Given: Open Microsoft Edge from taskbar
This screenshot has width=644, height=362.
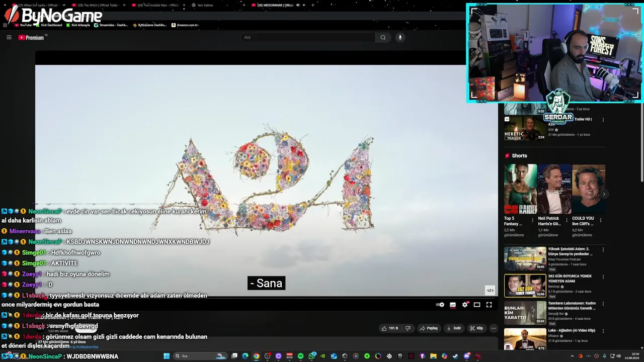Looking at the screenshot, I should 245,356.
